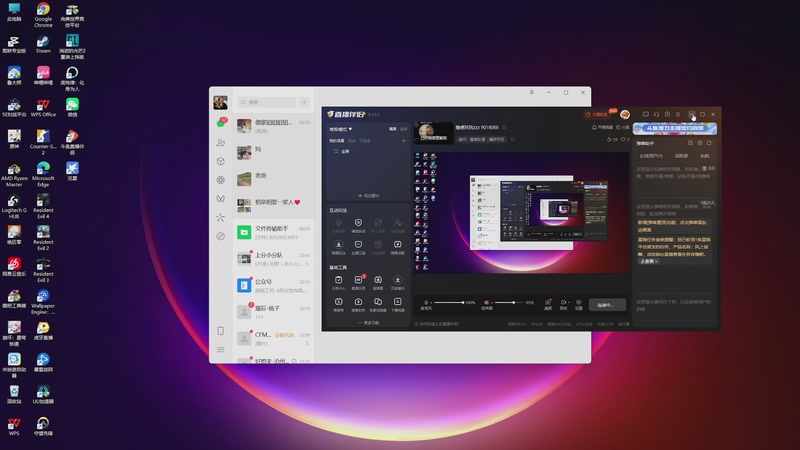Click streamer avatar thumbnail in 直播伴侣
Viewport: 800px width, 450px height.
tap(433, 133)
